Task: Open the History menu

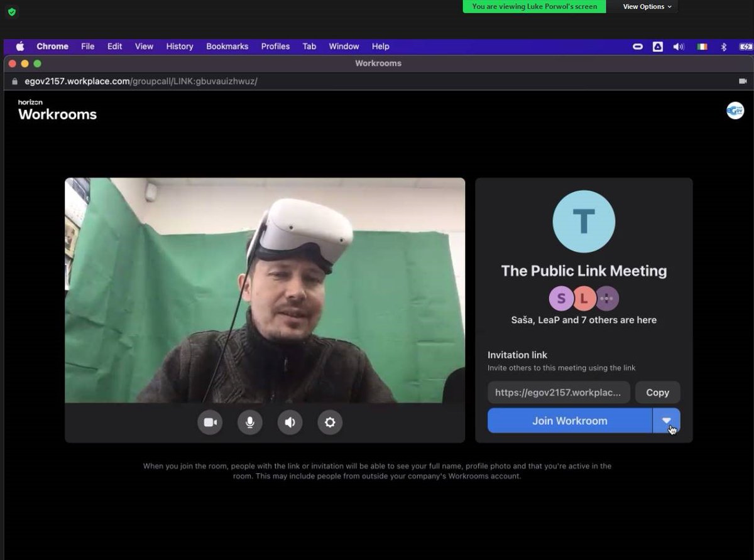Action: [x=180, y=46]
